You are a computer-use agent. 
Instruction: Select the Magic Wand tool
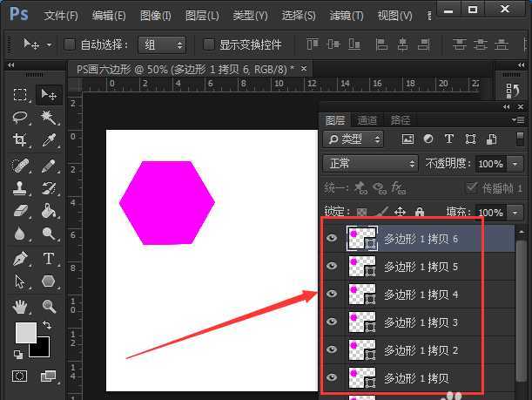49,118
